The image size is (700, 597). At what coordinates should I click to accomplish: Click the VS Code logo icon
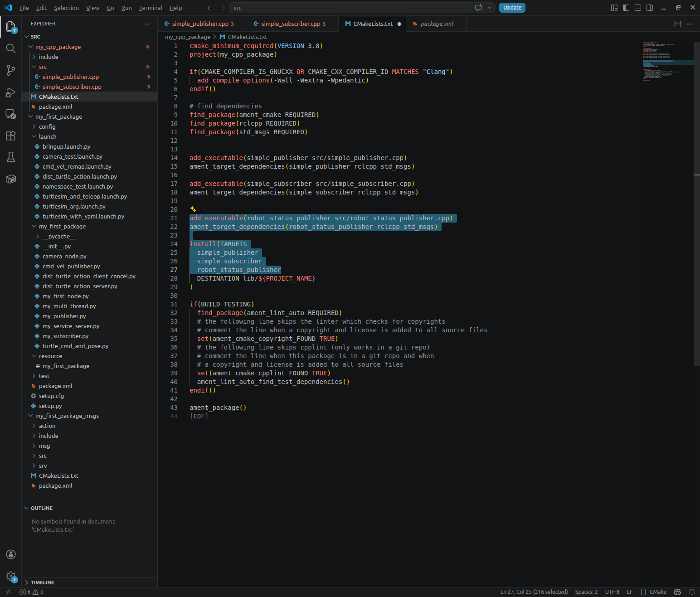[8, 8]
